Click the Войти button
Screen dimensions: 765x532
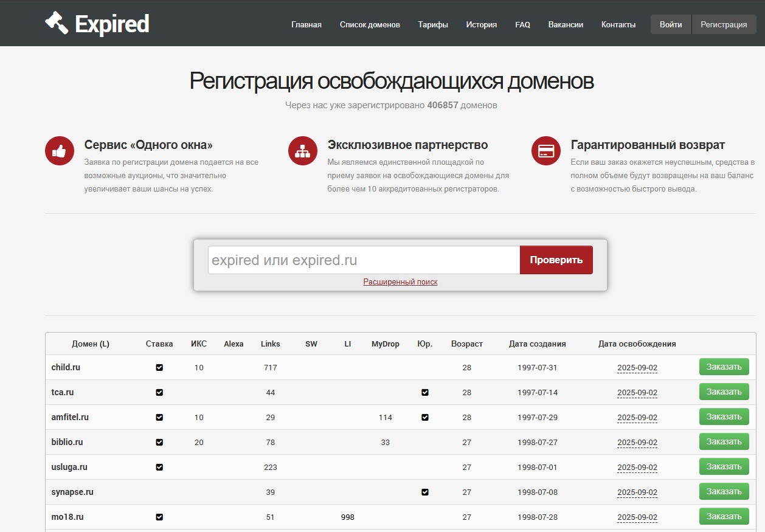[671, 25]
